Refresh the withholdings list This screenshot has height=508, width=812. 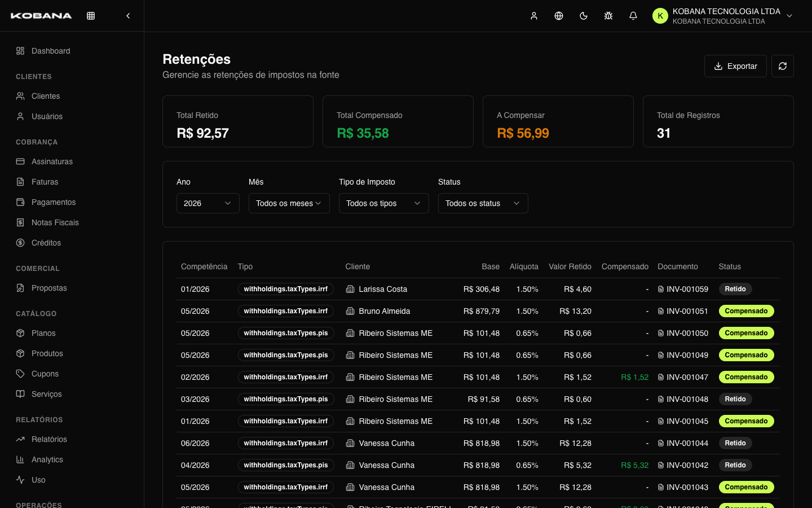pyautogui.click(x=783, y=66)
